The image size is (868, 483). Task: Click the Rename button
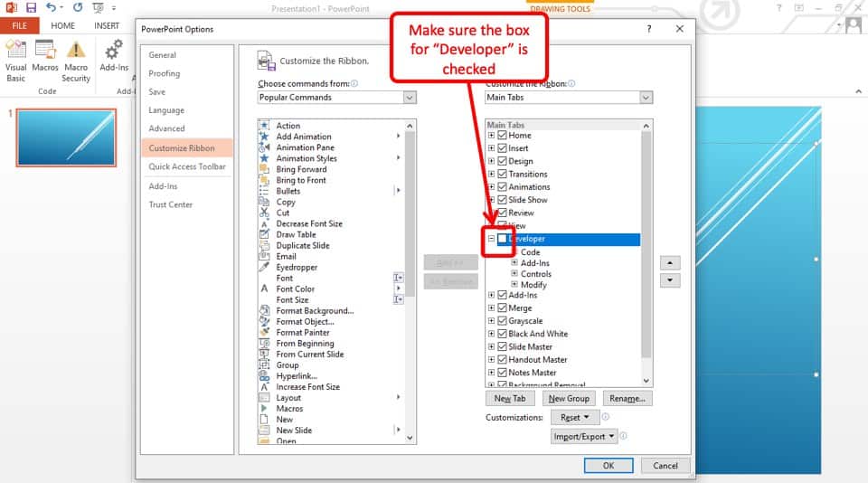click(x=627, y=398)
